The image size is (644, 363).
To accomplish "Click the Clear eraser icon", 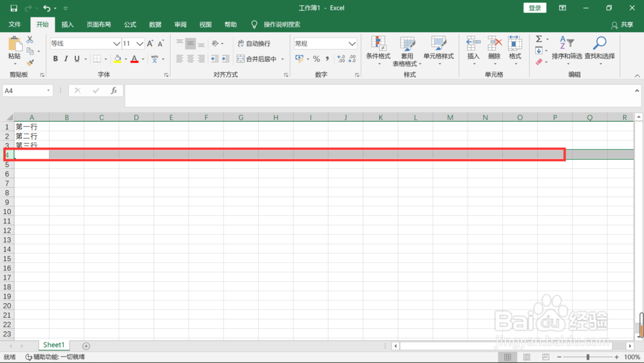I will tap(539, 62).
